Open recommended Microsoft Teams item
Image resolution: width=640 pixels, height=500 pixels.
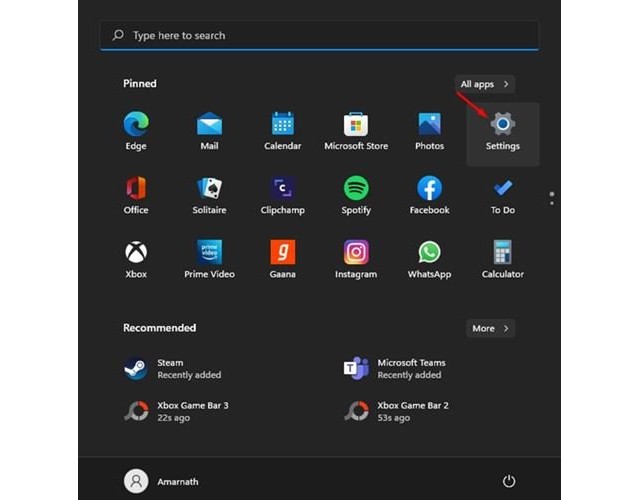click(x=395, y=369)
